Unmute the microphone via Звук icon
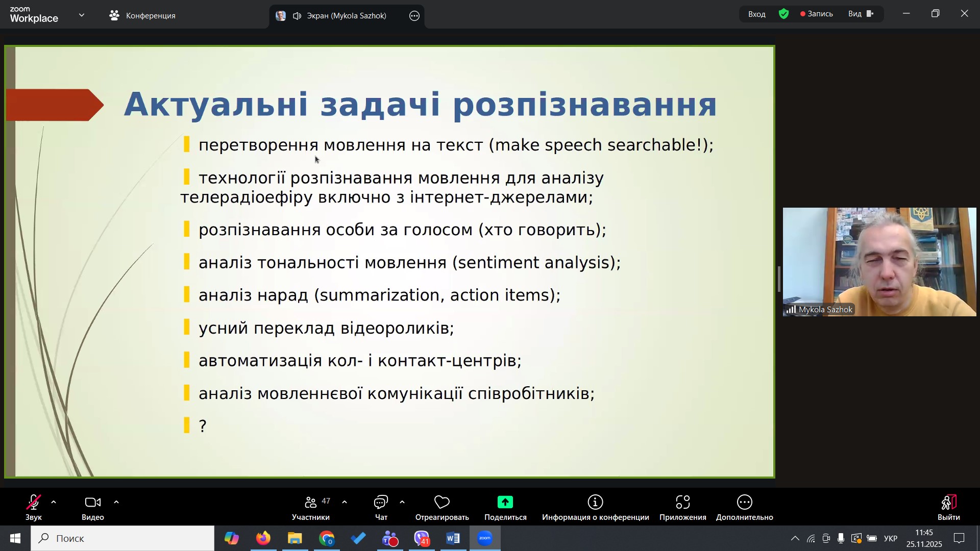Image resolution: width=980 pixels, height=551 pixels. (34, 503)
